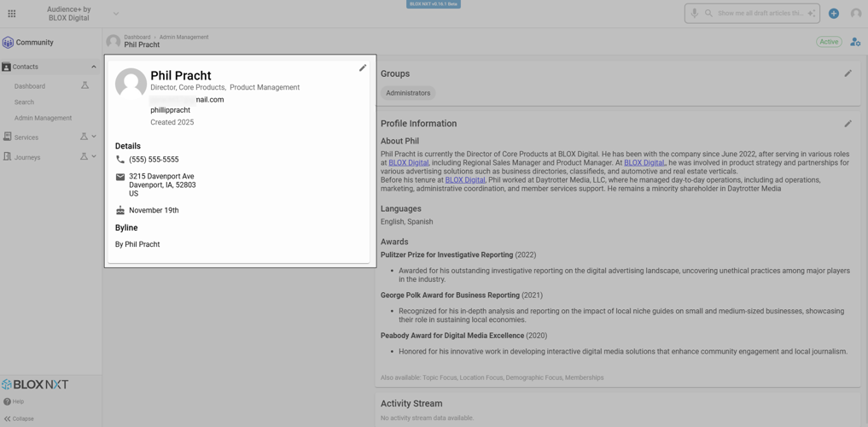Edit Phil Pracht contact card with pencil
The width and height of the screenshot is (868, 427).
click(363, 67)
